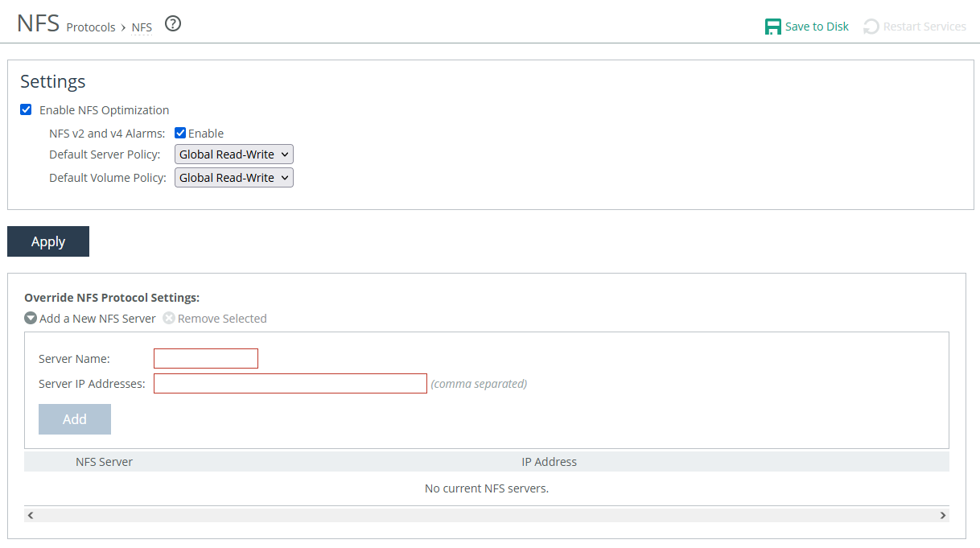The height and width of the screenshot is (548, 980).
Task: Click the Add a New NFS Server arrow icon
Action: click(x=31, y=318)
